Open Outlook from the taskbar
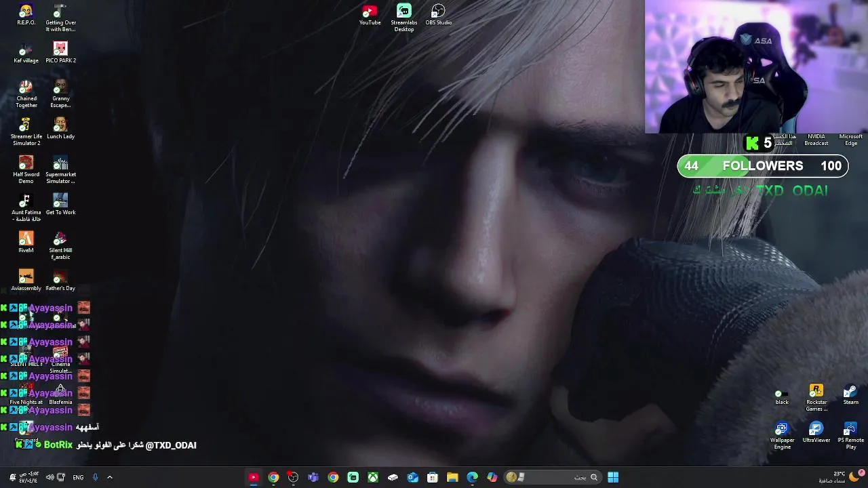The image size is (868, 488). coord(412,477)
